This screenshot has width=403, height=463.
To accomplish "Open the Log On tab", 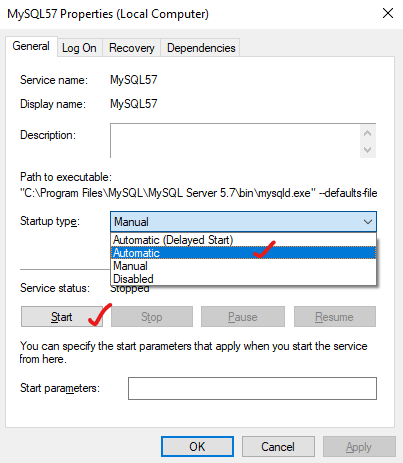I will pos(79,48).
